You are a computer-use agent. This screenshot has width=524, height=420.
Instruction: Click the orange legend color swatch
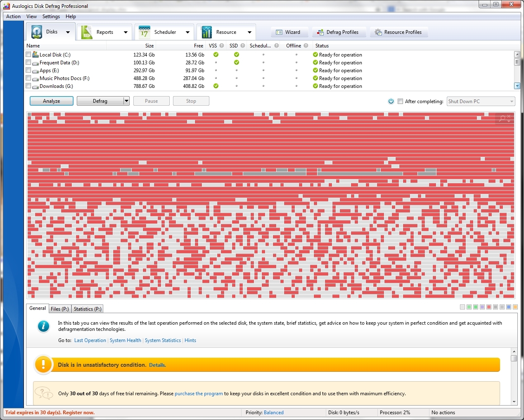tap(515, 307)
